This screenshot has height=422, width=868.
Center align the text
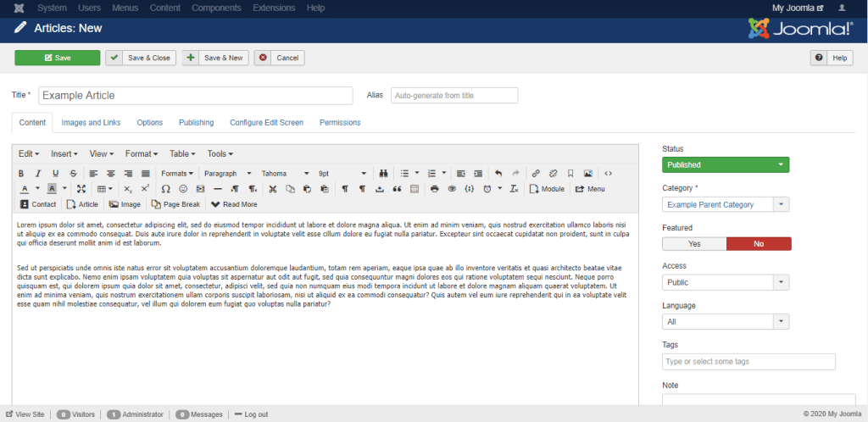point(111,174)
